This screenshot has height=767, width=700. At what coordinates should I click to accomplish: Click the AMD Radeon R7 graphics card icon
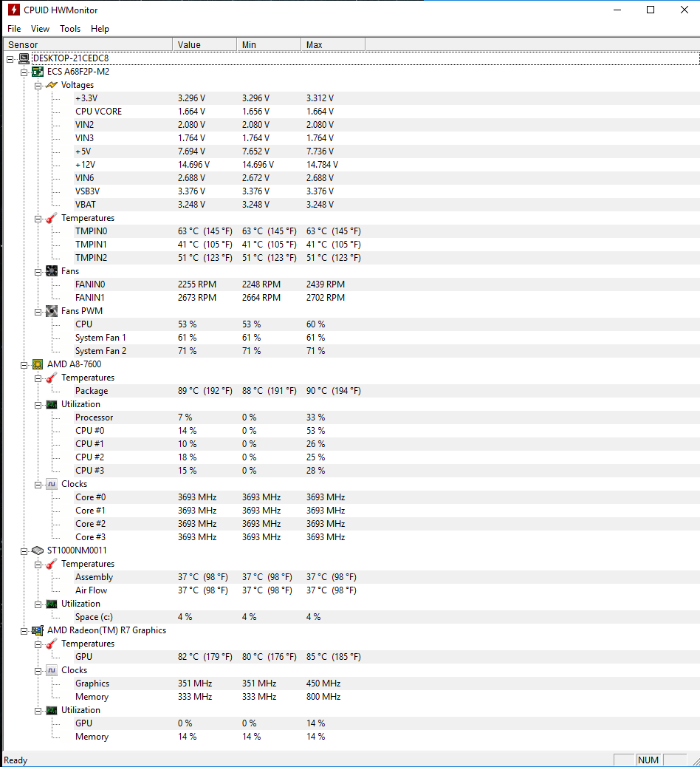tap(38, 630)
